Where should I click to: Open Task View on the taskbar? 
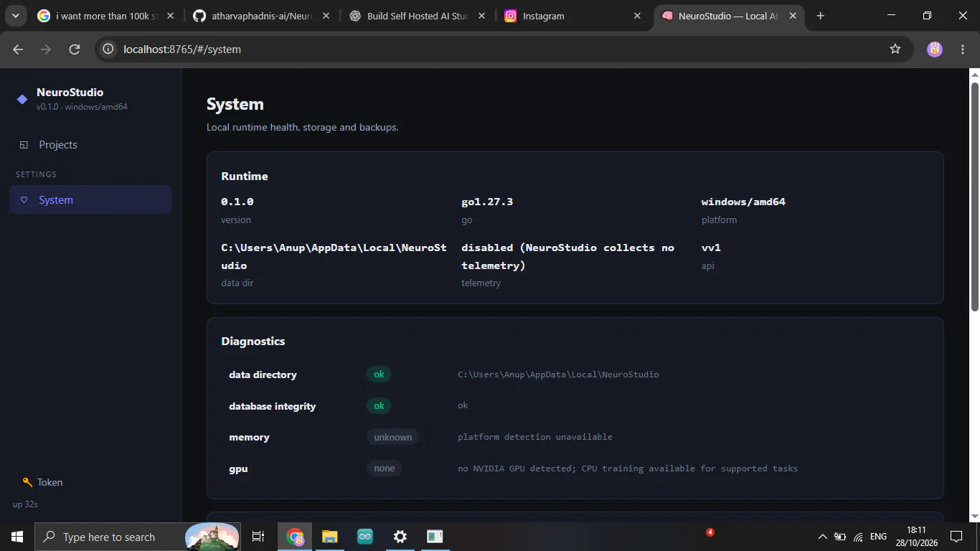[258, 537]
